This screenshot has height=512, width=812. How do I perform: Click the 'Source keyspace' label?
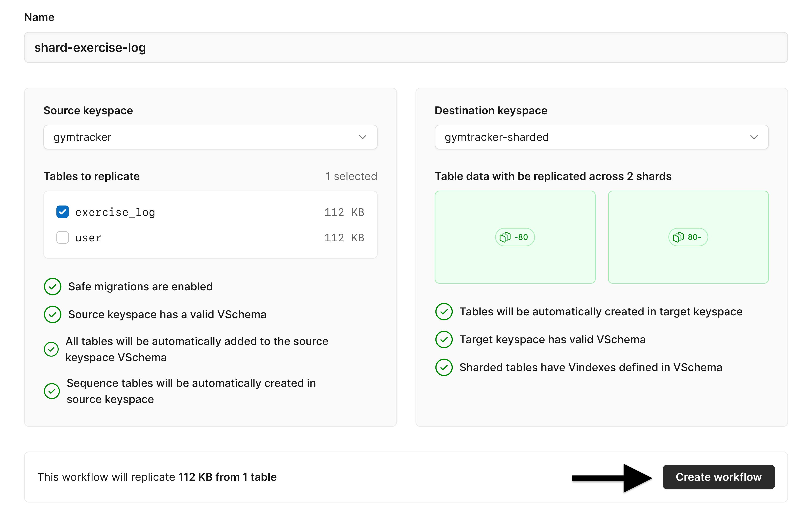[88, 110]
